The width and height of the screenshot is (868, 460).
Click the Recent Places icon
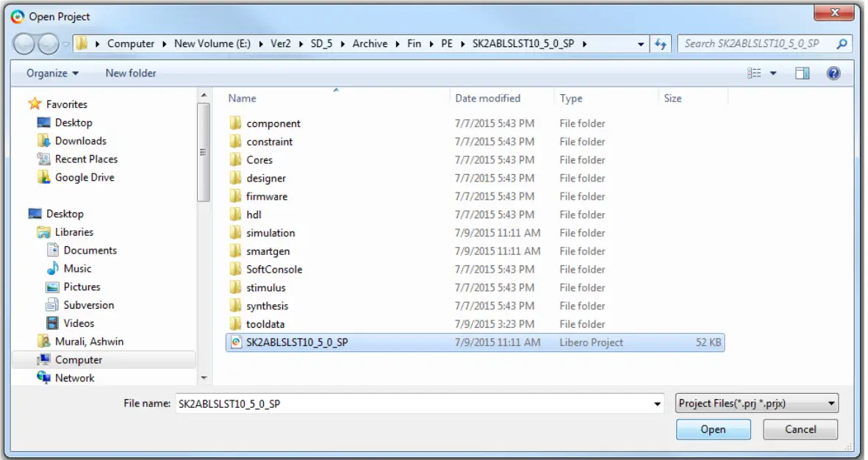tap(44, 159)
